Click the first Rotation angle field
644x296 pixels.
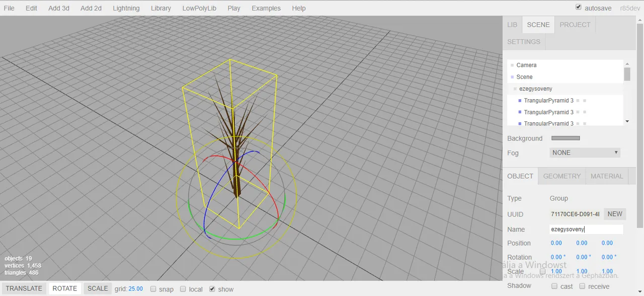[558, 257]
